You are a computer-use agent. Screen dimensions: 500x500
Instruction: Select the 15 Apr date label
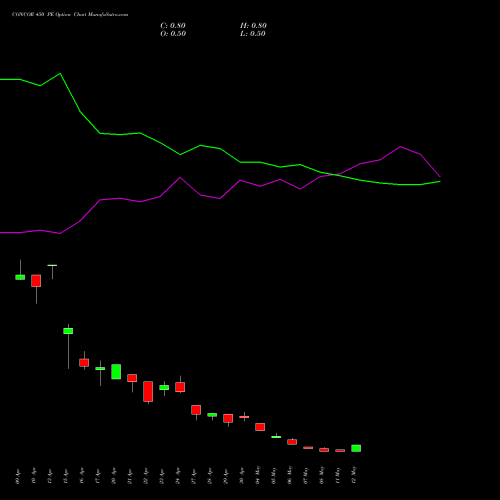[x=66, y=476]
